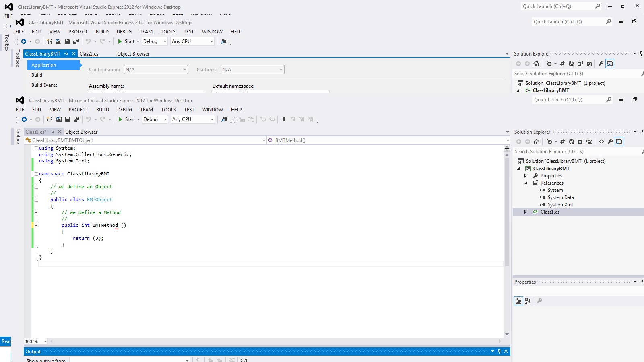Screen dimensions: 644x362
Task: Collapse the public class BMTObject code block
Action: point(36,200)
